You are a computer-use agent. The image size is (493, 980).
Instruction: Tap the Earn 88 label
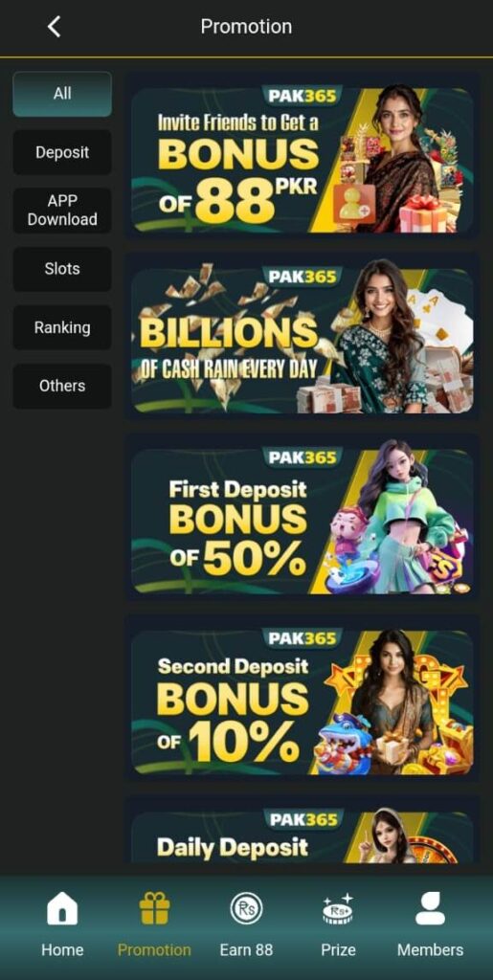click(x=246, y=950)
